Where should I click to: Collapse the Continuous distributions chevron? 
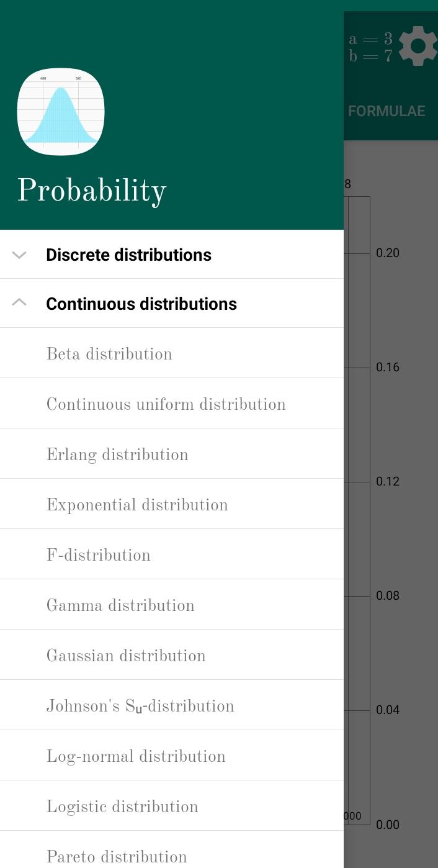point(19,303)
